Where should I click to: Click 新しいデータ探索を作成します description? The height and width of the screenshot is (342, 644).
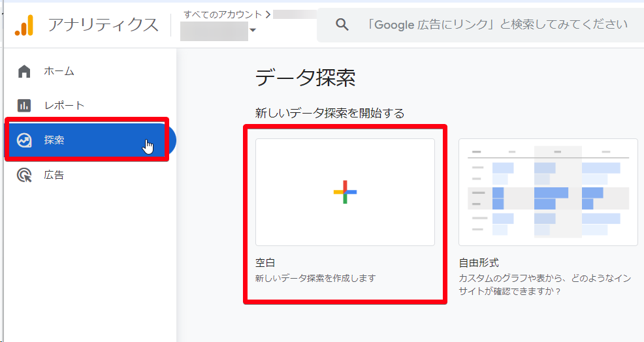click(315, 278)
